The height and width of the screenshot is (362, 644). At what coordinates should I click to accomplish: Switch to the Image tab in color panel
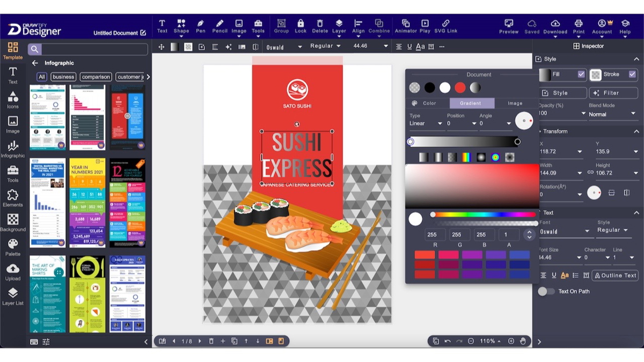[x=515, y=103]
